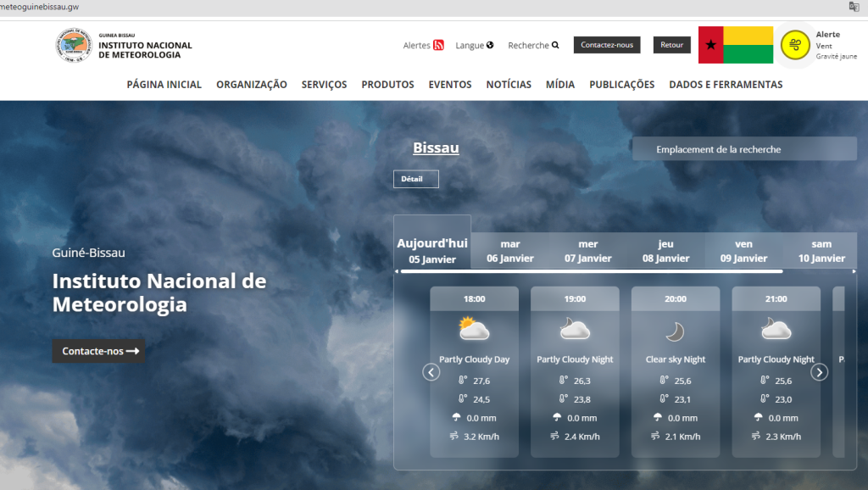Expand the SERVIÇOS navigation menu
868x490 pixels.
coord(324,85)
